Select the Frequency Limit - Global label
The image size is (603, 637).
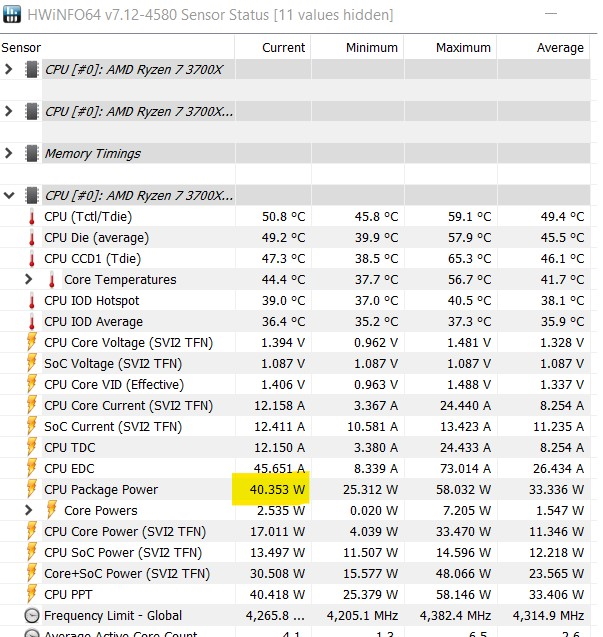(x=113, y=616)
